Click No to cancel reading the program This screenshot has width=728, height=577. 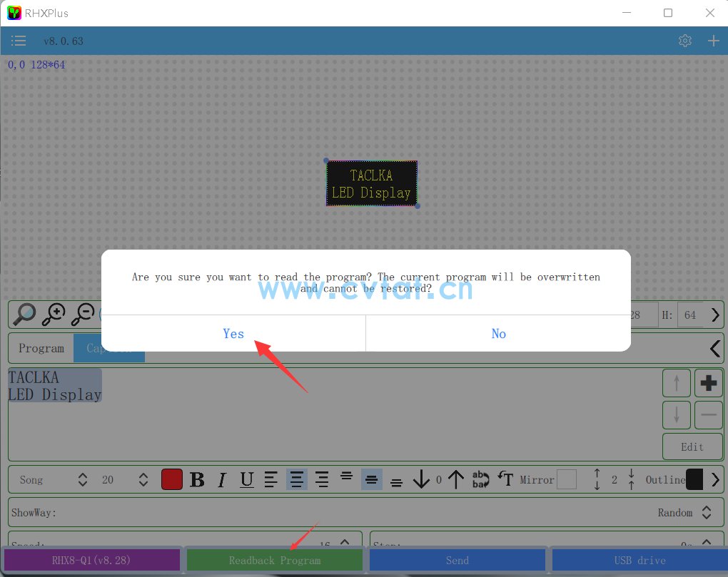click(x=498, y=334)
